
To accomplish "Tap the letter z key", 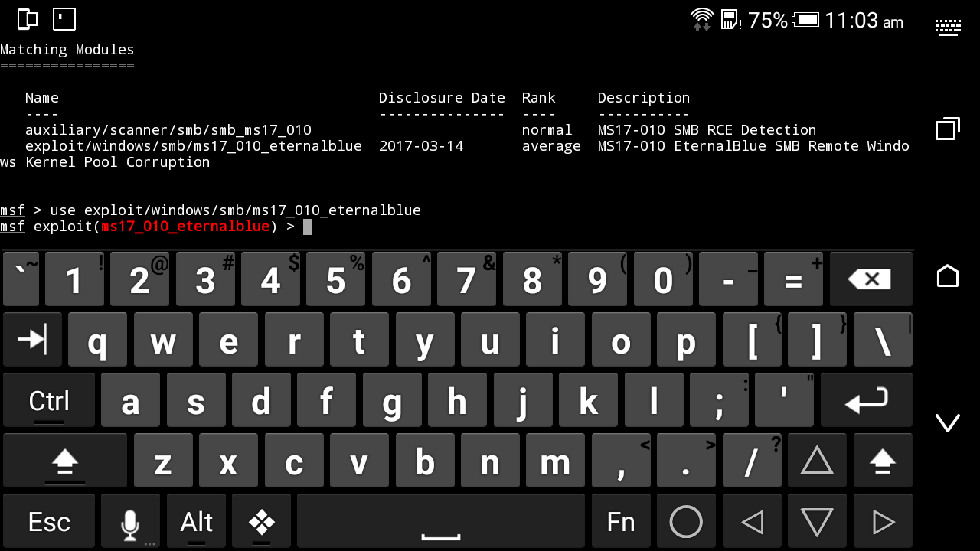I will (x=163, y=461).
